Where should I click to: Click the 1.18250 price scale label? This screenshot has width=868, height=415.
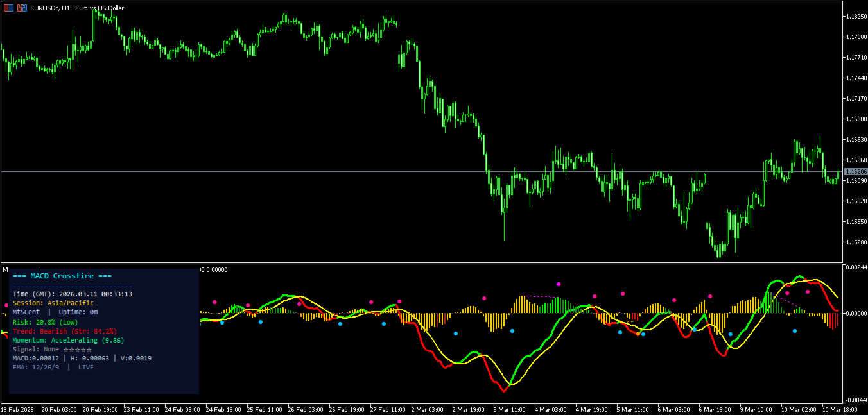point(855,17)
